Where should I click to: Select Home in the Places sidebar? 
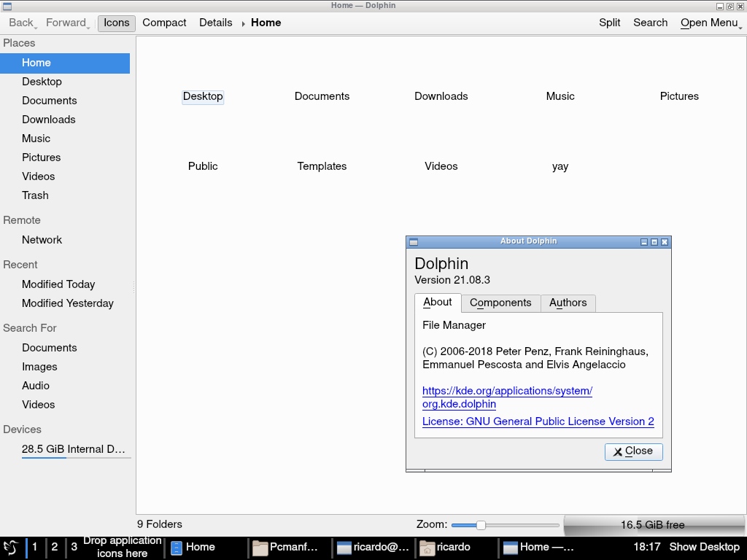click(x=65, y=63)
